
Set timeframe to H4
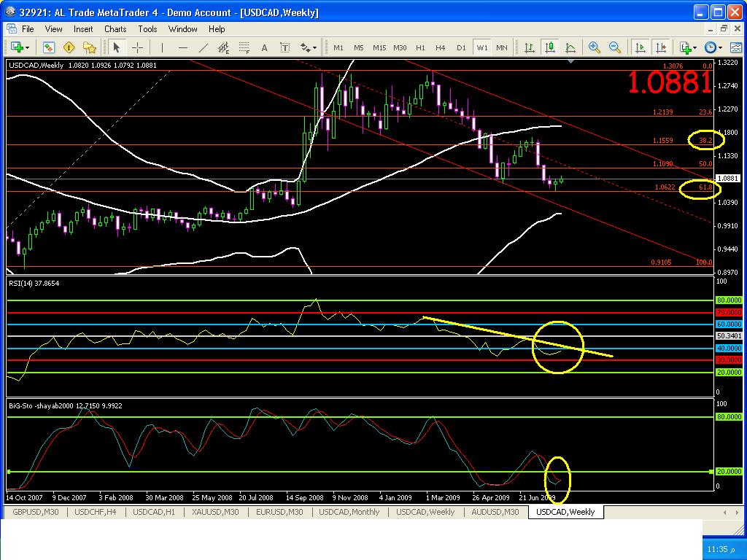tap(440, 47)
